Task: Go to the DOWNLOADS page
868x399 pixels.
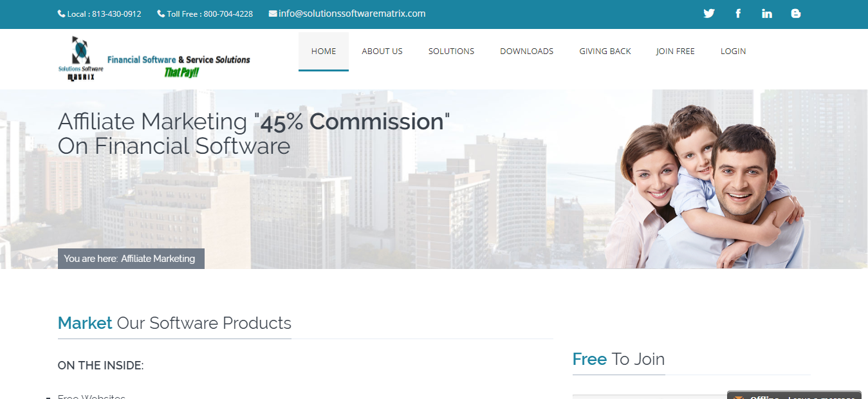Action: (526, 51)
